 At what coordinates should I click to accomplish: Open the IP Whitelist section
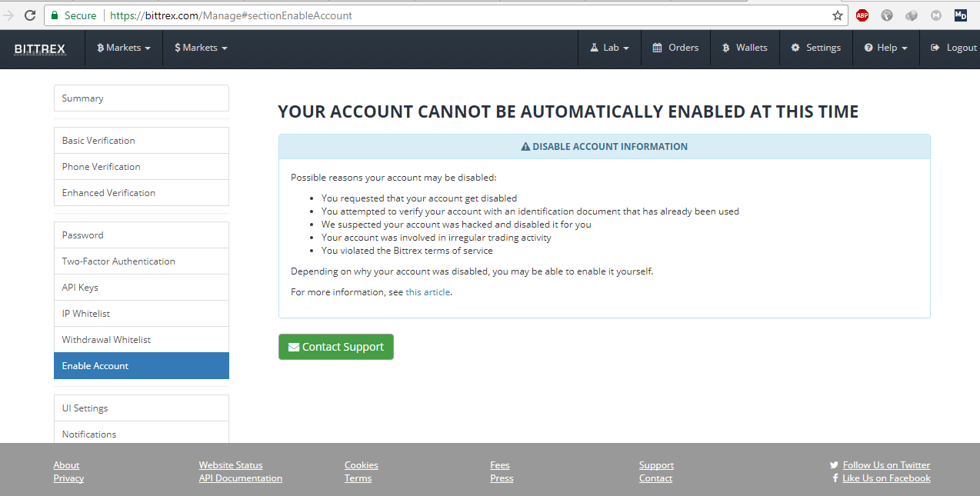coord(142,314)
